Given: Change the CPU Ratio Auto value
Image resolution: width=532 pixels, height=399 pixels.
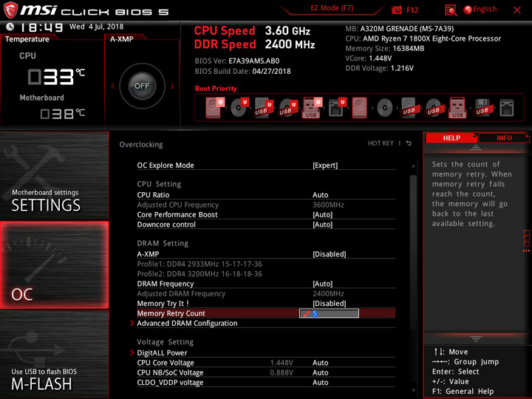Looking at the screenshot, I should pos(320,195).
